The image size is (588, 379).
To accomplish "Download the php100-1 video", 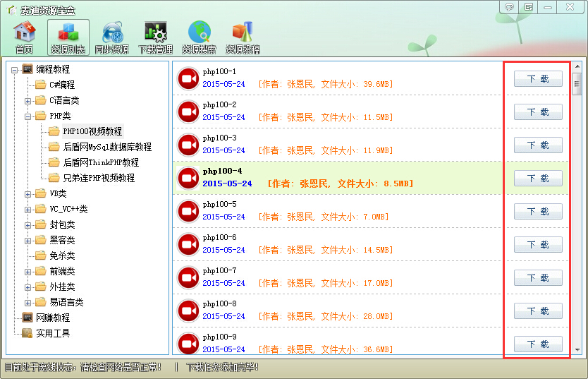I will point(538,79).
